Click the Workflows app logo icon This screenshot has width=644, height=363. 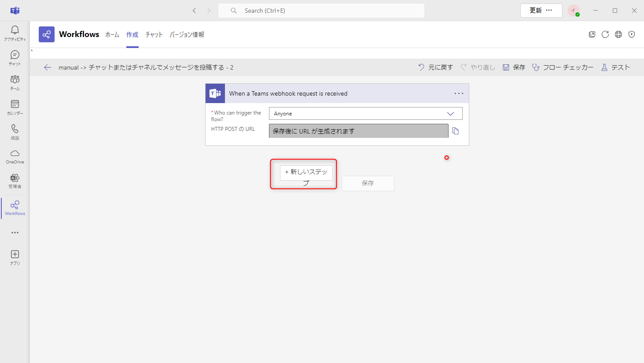coord(47,34)
